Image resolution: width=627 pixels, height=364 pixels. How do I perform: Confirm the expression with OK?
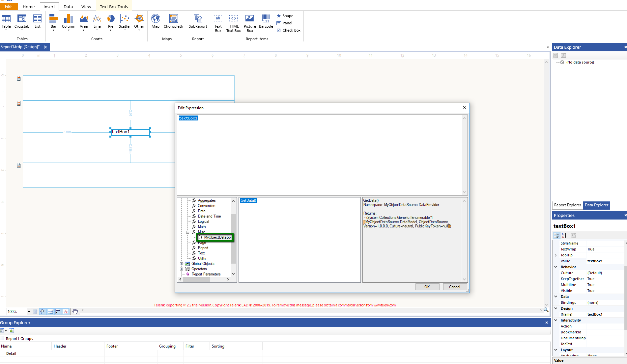(427, 287)
